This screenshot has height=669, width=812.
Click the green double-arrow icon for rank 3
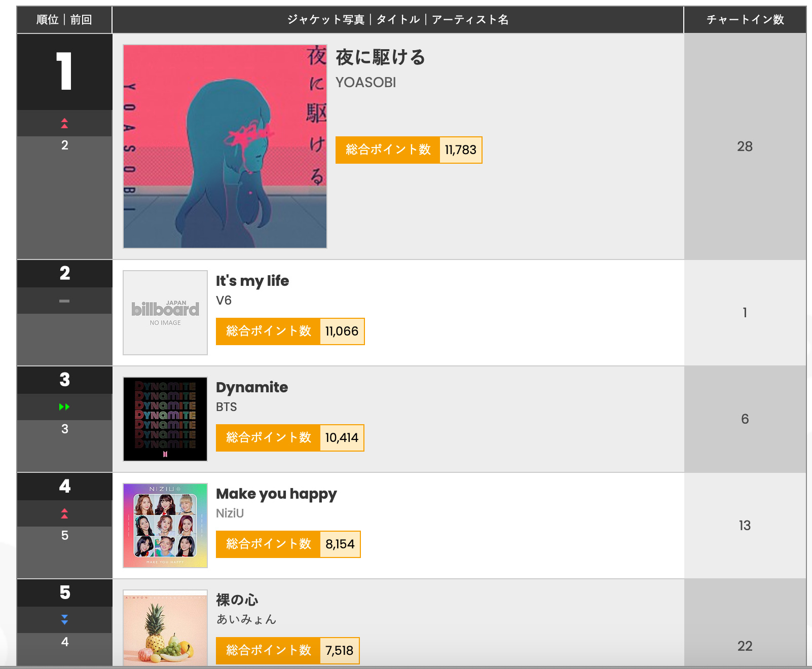click(64, 407)
